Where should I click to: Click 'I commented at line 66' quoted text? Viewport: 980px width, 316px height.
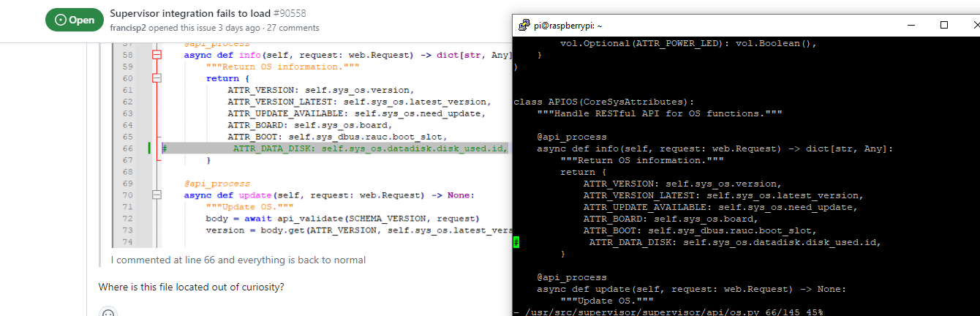tap(238, 260)
